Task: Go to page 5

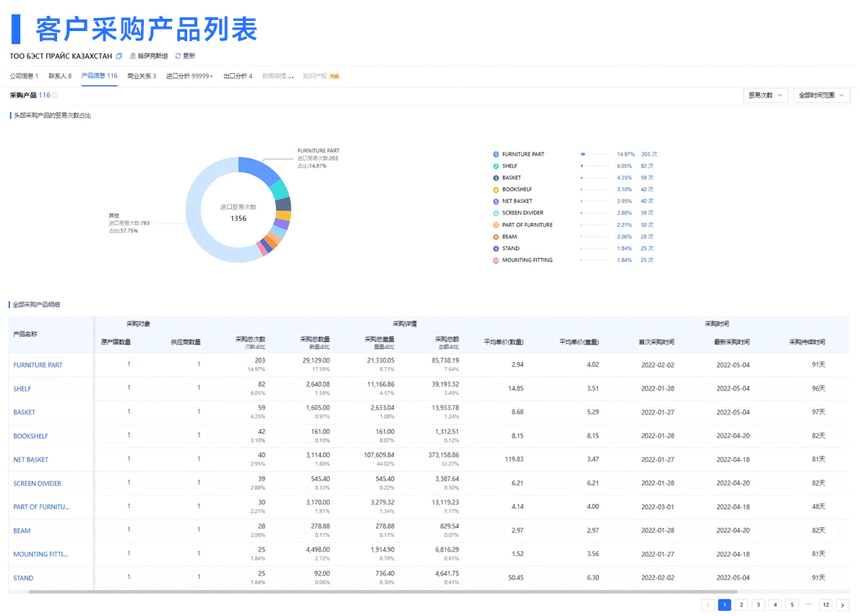Action: pos(792,605)
